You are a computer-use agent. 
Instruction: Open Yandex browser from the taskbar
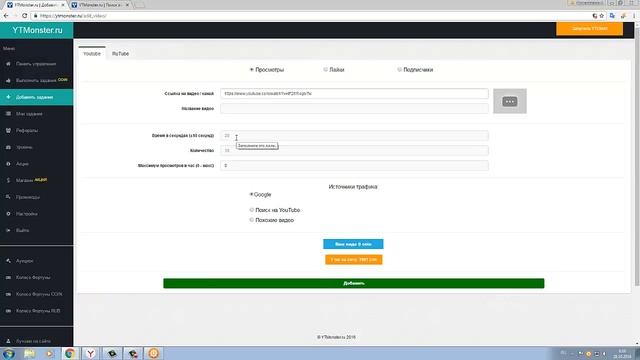pos(91,353)
